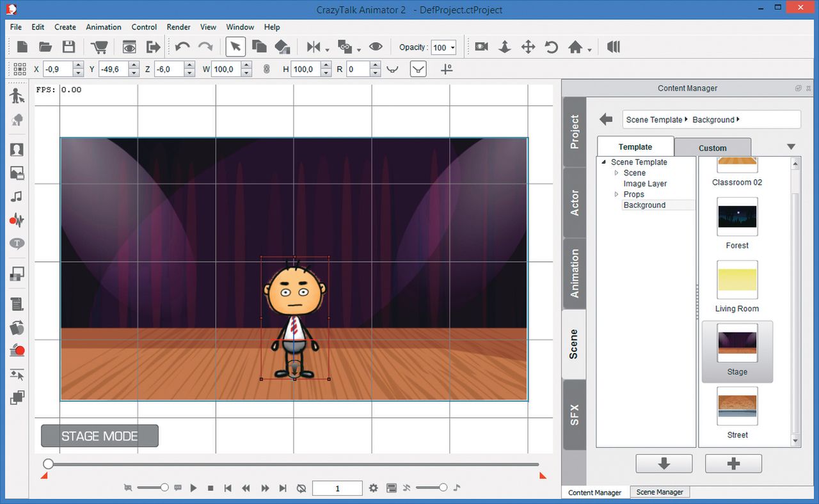This screenshot has height=504, width=819.
Task: Click the four-way pan camera icon
Action: [528, 47]
